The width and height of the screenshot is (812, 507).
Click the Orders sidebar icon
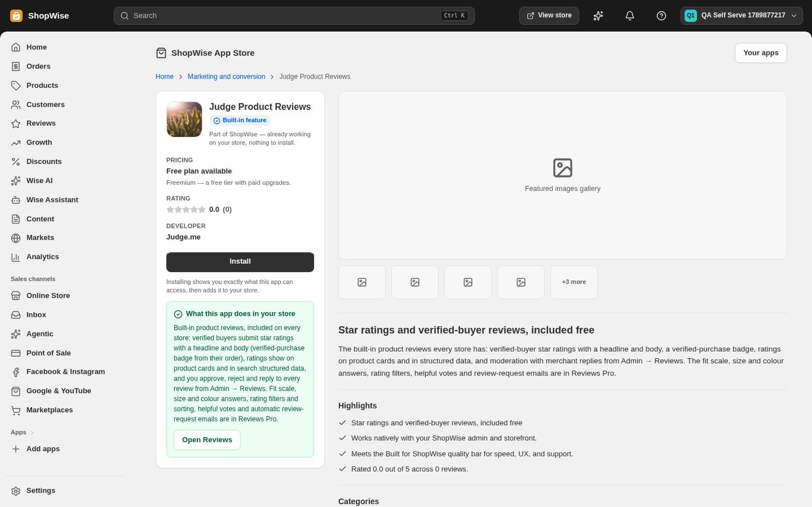pos(16,66)
